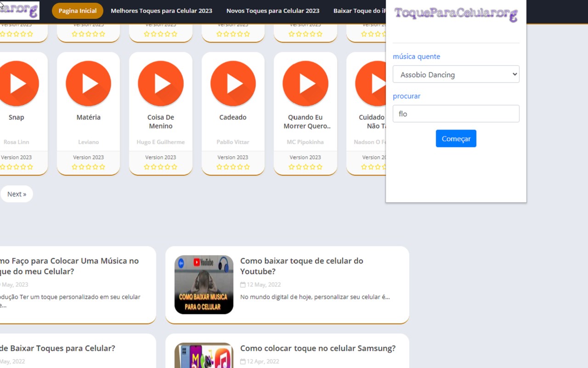Rate Cadeado using its star rating
This screenshot has height=368, width=588.
tap(233, 167)
